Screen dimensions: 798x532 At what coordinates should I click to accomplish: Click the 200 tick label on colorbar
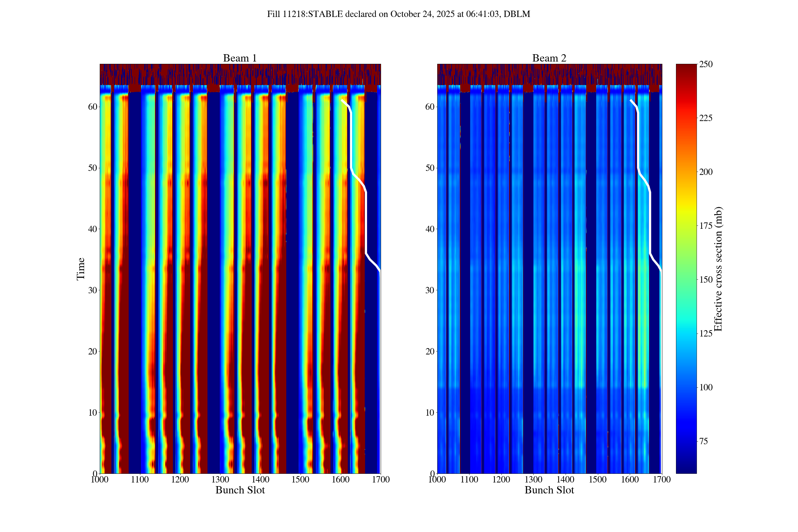click(x=706, y=172)
